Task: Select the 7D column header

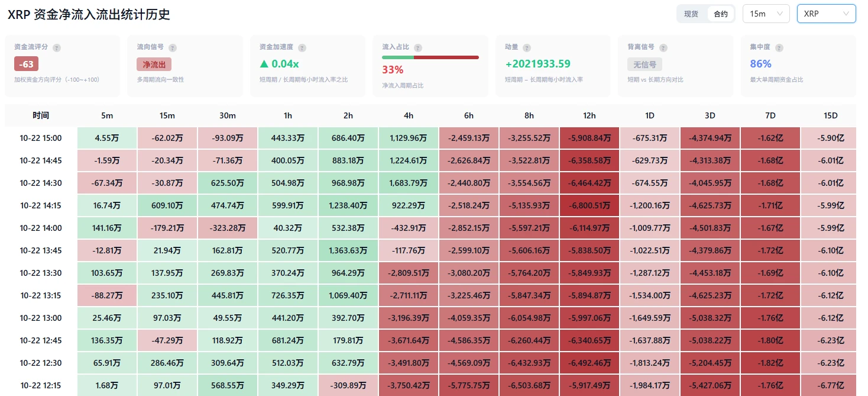Action: click(x=770, y=115)
